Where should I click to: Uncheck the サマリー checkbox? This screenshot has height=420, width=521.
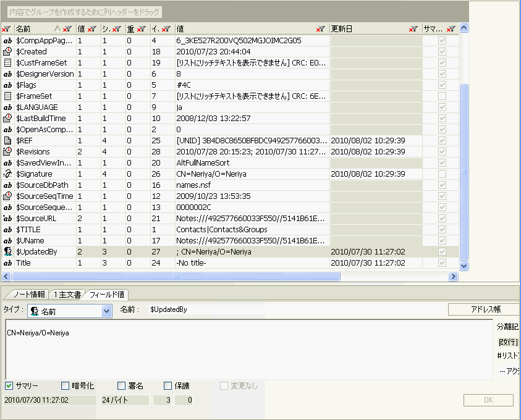[x=9, y=385]
